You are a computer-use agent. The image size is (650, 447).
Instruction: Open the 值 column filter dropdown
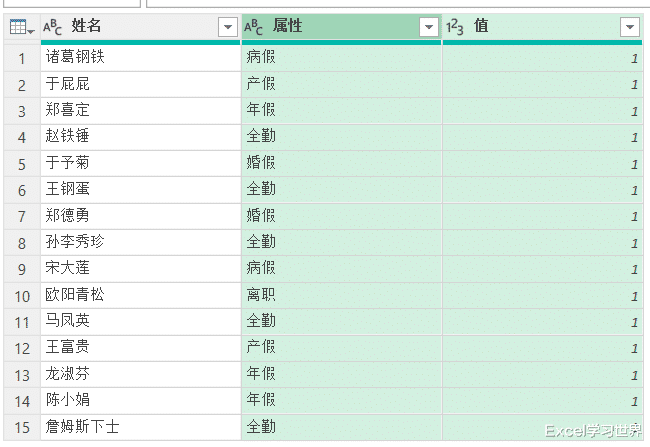[629, 27]
